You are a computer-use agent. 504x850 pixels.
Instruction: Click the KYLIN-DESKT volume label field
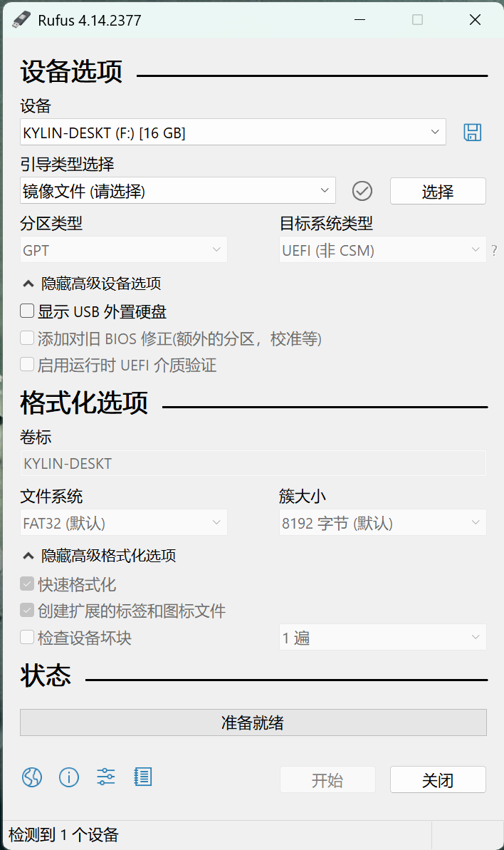pyautogui.click(x=253, y=464)
